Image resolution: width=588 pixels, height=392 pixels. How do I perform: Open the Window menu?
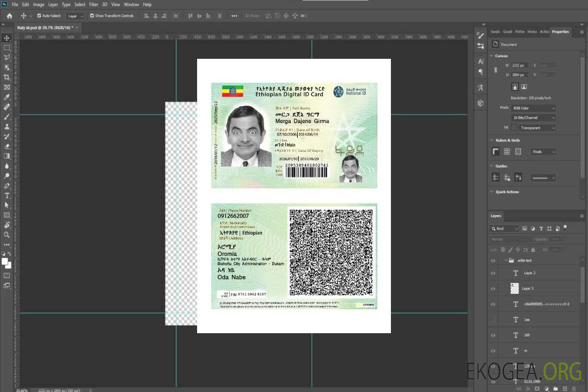pos(131,4)
